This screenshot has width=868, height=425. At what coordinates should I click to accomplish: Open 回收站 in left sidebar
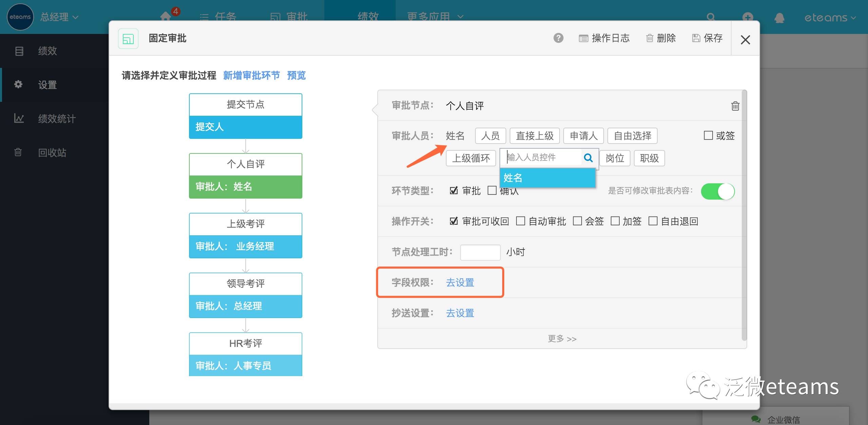(52, 152)
